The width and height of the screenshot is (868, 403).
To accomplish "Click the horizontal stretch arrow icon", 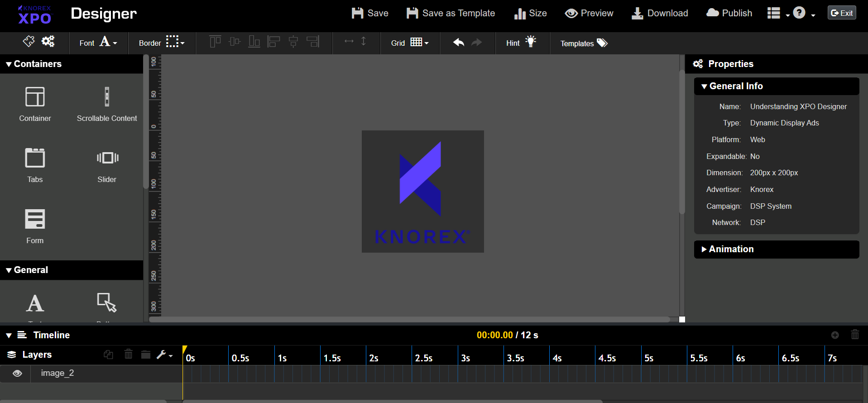I will pos(349,41).
